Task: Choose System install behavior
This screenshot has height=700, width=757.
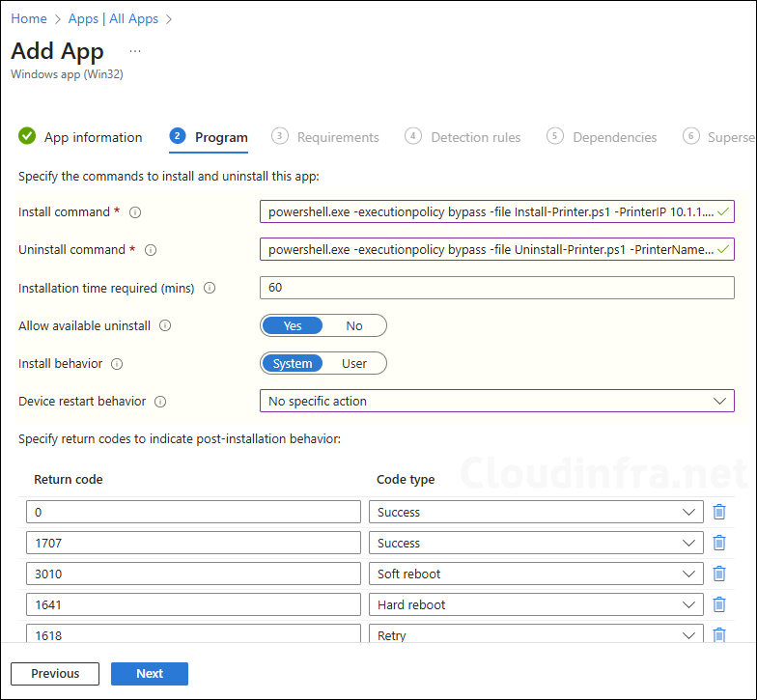Action: point(293,363)
